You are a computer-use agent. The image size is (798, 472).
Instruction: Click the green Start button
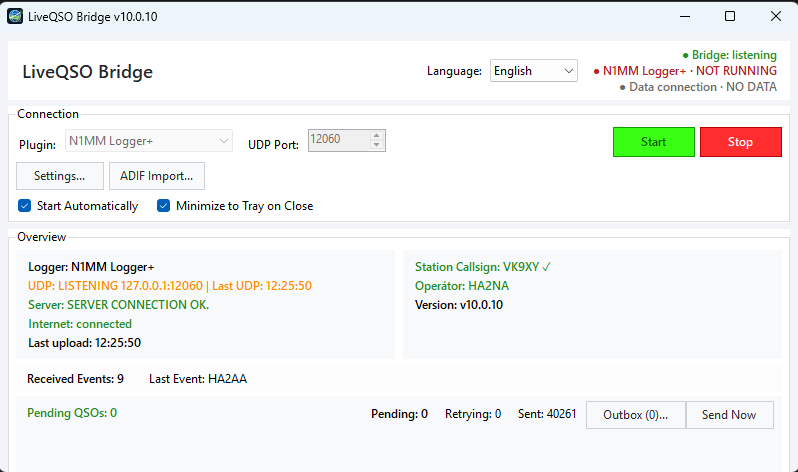653,142
